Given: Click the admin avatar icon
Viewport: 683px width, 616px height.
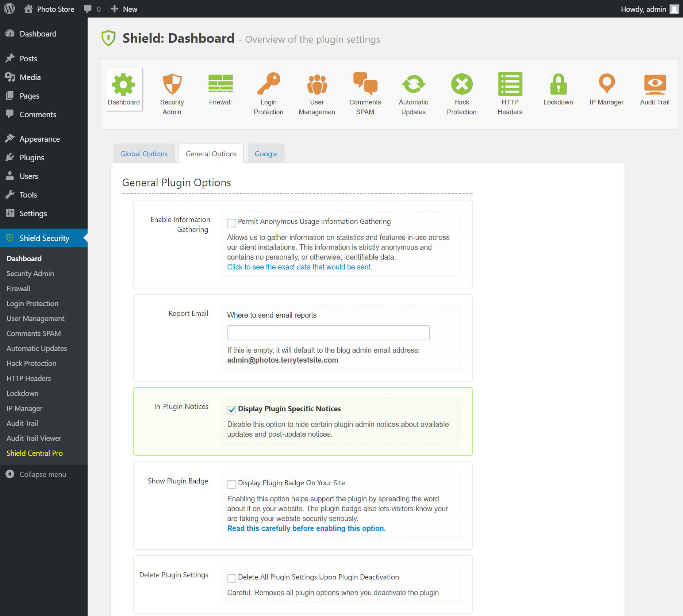Looking at the screenshot, I should click(x=674, y=9).
